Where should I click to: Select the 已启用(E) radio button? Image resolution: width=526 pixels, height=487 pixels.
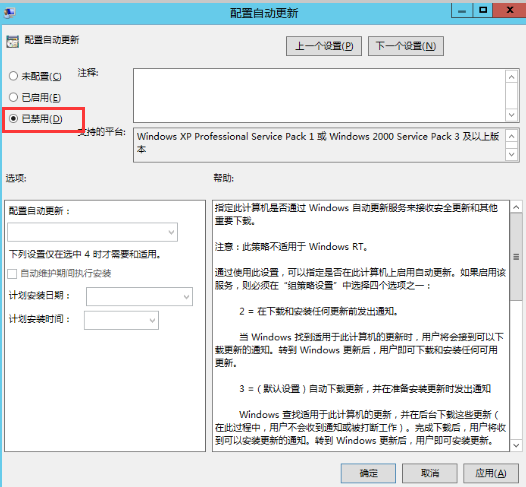click(13, 98)
